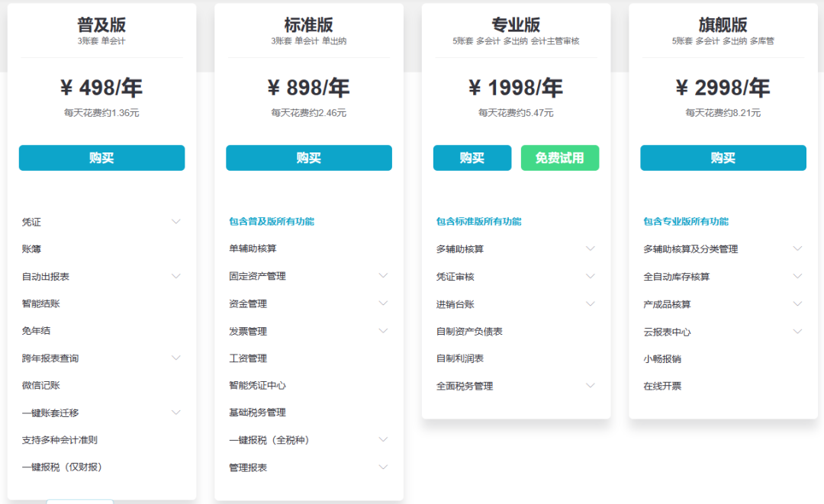Expand the 凭证审核 row chevron

point(590,276)
